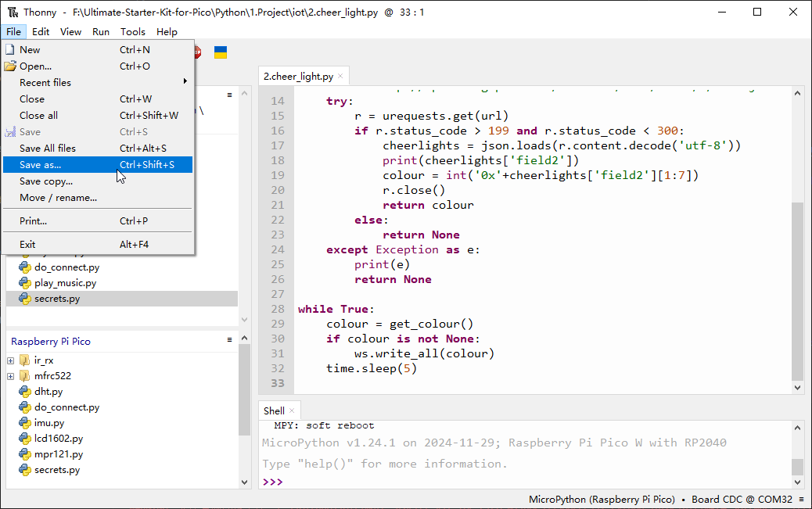Click Python icon beside dht.py

point(25,392)
